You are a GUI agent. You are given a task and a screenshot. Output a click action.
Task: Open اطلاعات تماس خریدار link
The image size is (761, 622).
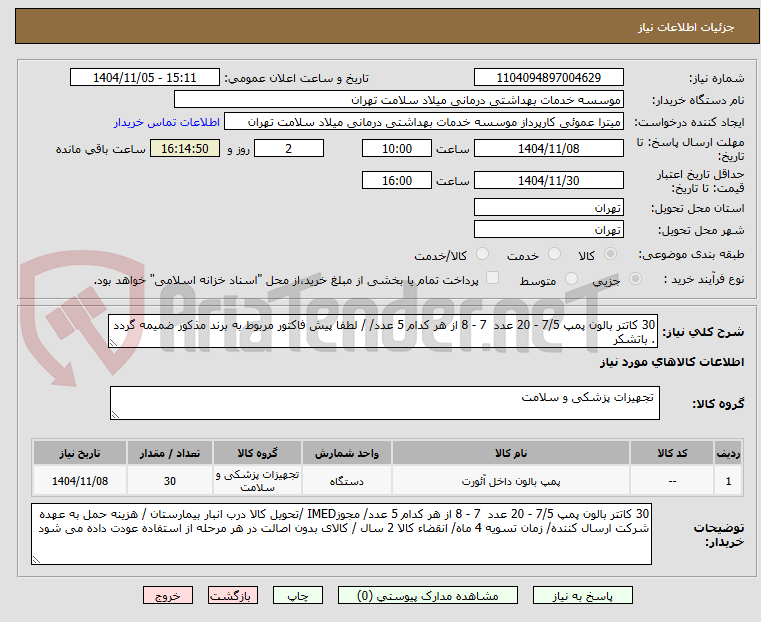pyautogui.click(x=167, y=122)
